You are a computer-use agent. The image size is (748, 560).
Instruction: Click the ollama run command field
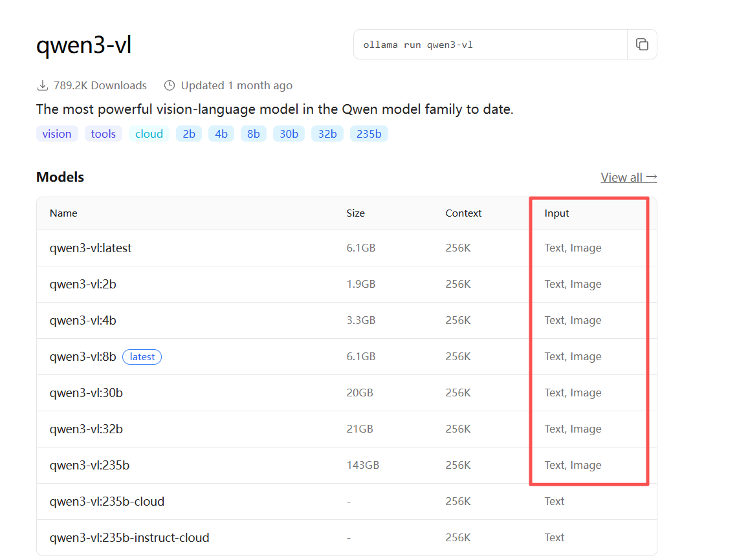pos(490,45)
